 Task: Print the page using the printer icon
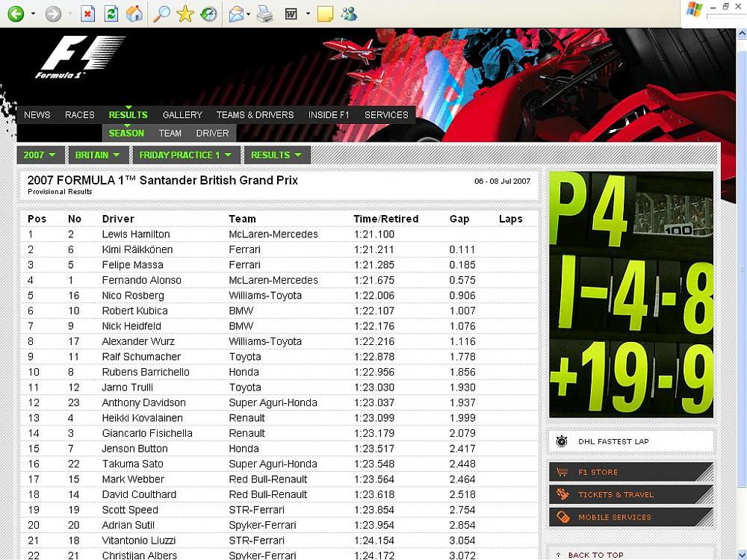tap(264, 13)
